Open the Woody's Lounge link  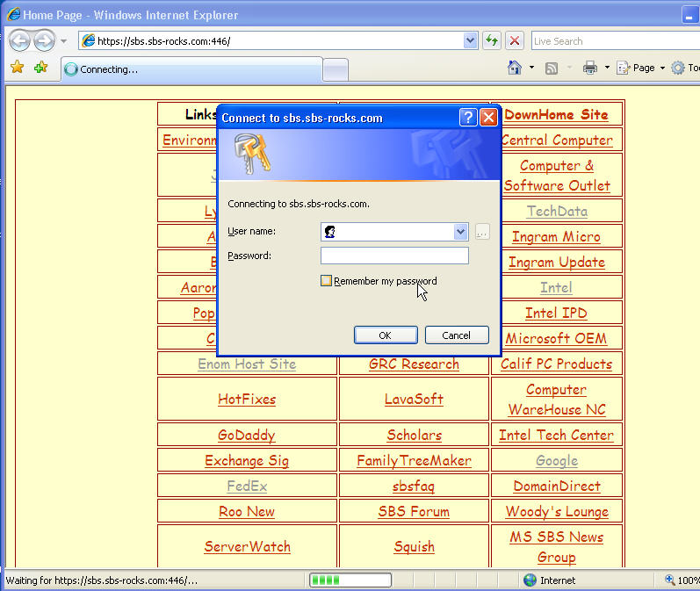pos(557,512)
